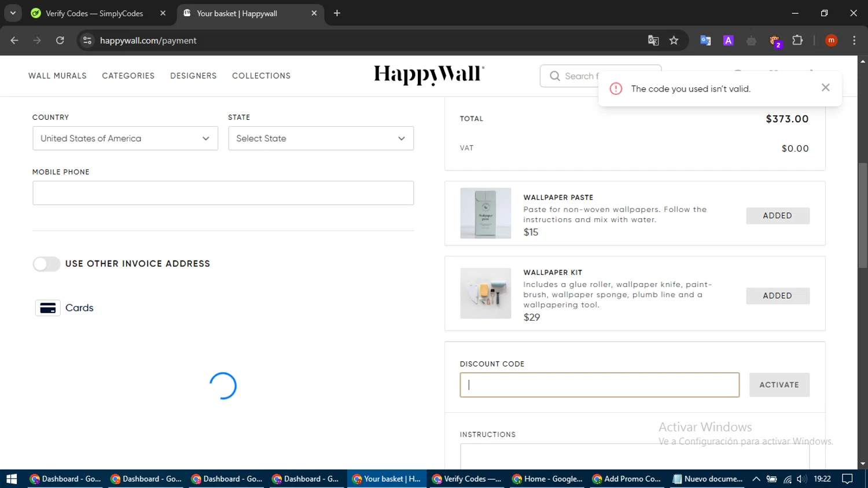The height and width of the screenshot is (488, 868).
Task: Open the Extensions puzzle menu
Action: [797, 41]
